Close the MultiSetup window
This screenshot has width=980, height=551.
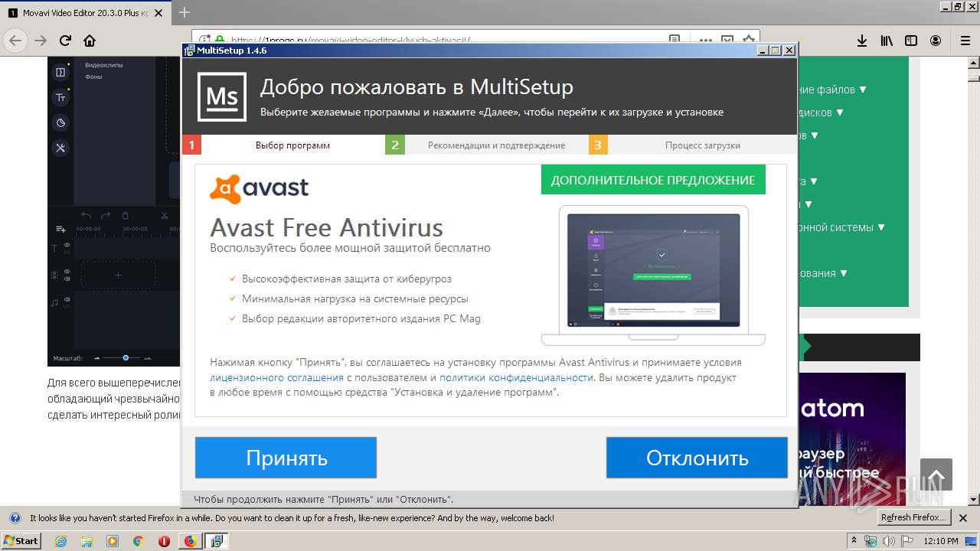tap(789, 51)
